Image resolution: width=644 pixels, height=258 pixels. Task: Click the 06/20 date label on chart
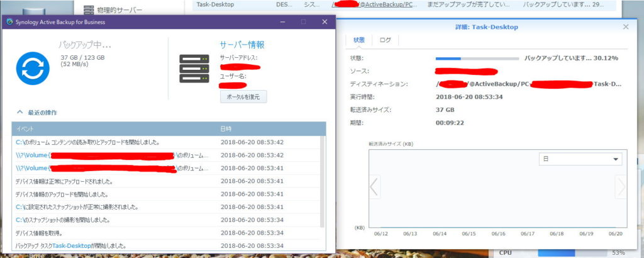pos(615,233)
